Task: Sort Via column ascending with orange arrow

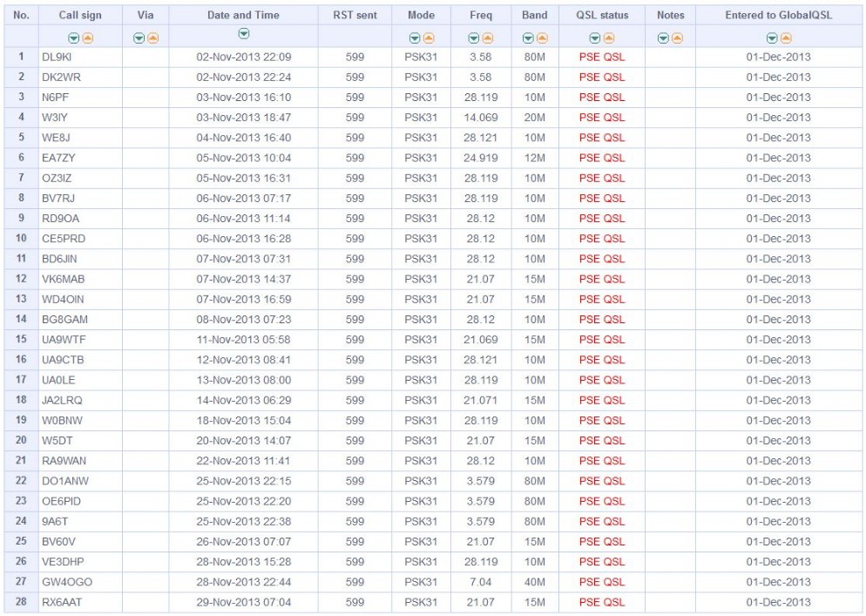Action: [x=153, y=38]
